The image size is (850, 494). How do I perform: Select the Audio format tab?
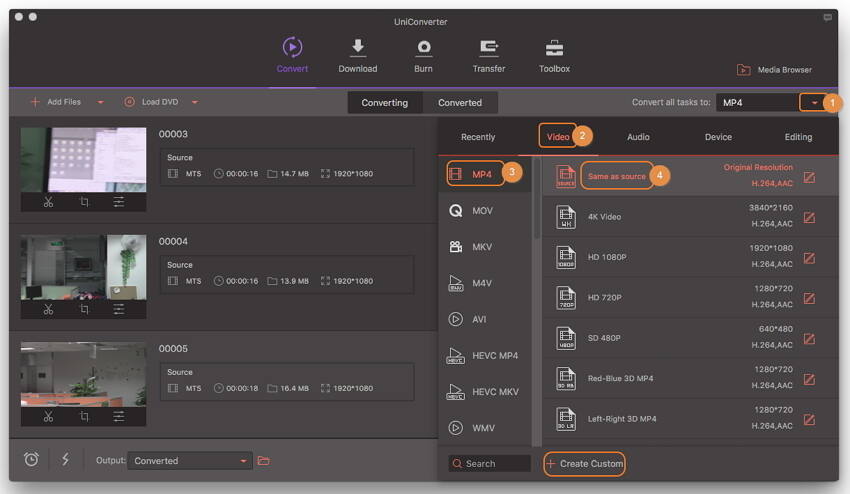[x=638, y=137]
